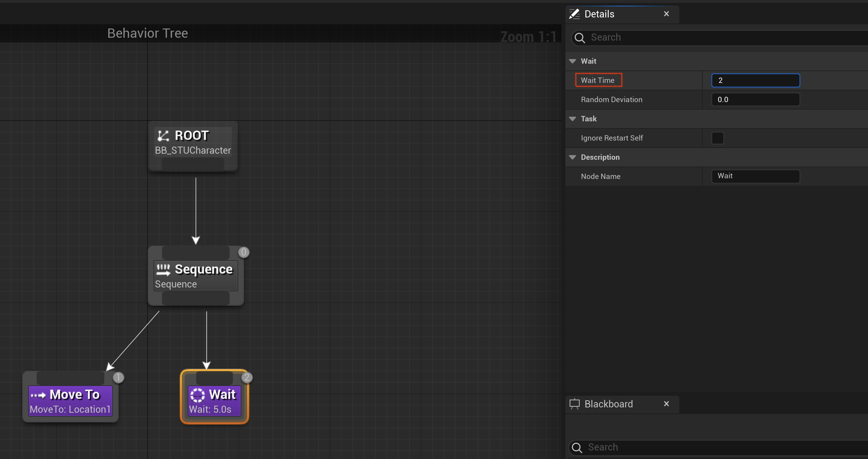
Task: Click the Wait node top input pin
Action: pos(214,378)
